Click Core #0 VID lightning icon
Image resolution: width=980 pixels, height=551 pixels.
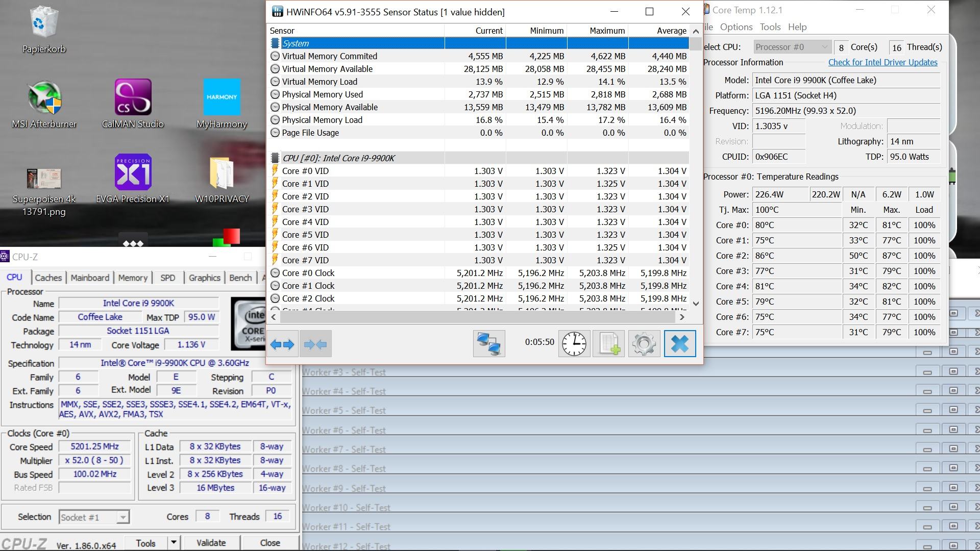pyautogui.click(x=275, y=171)
